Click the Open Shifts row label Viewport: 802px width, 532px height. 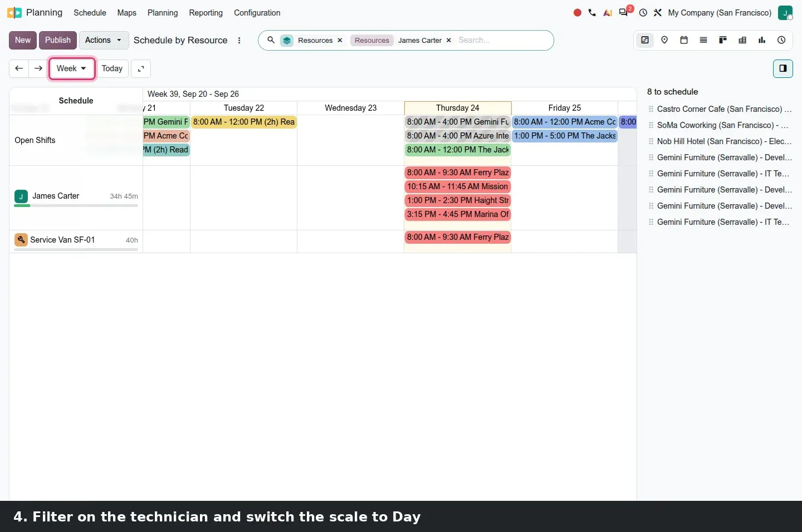click(x=35, y=140)
